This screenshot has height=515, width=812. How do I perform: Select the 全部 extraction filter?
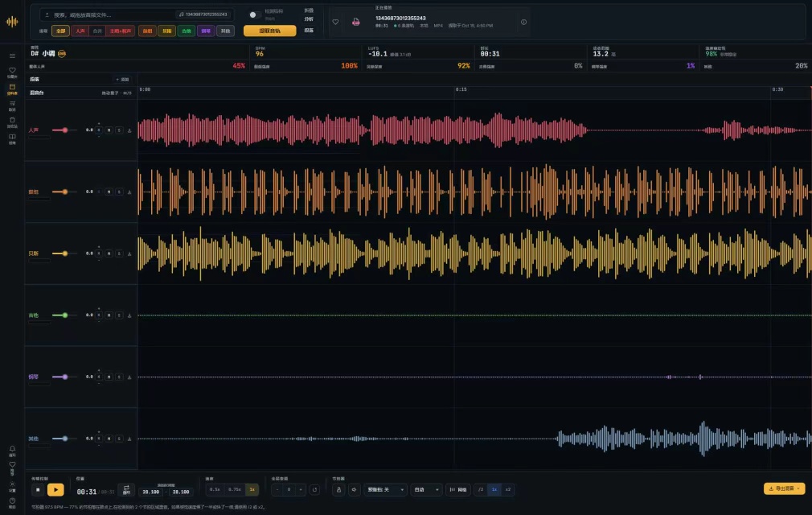click(60, 31)
